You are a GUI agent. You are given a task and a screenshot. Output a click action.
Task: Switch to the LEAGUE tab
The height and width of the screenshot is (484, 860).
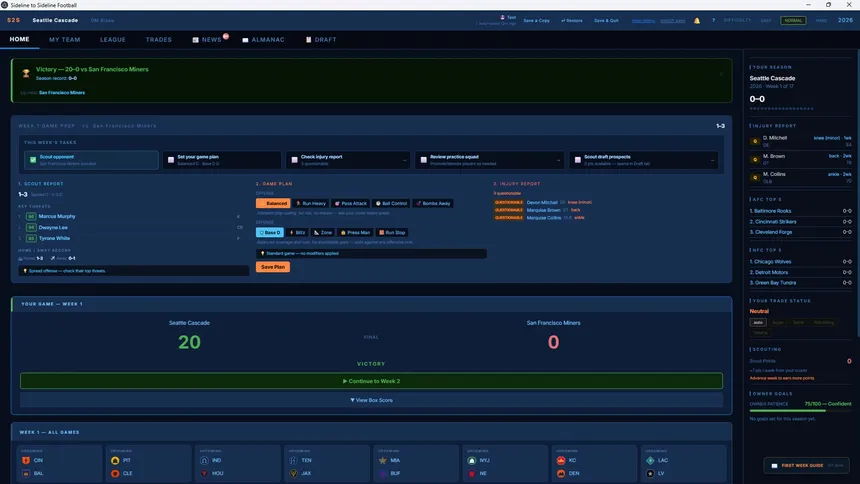(113, 40)
